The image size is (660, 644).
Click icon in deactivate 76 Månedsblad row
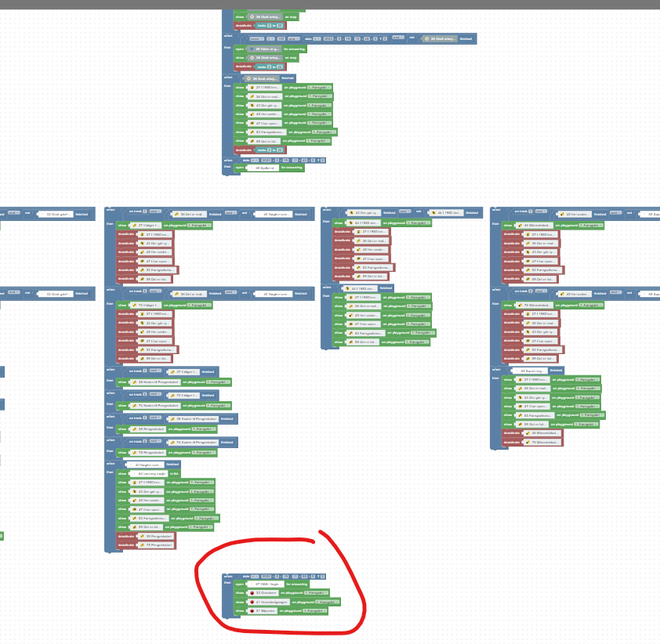(x=528, y=442)
